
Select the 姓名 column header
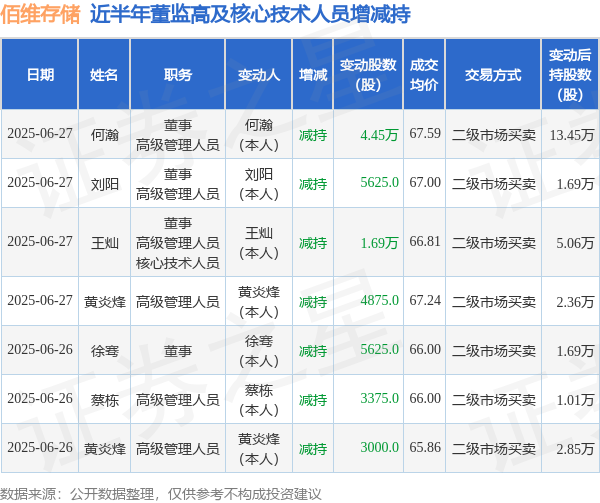pyautogui.click(x=104, y=75)
